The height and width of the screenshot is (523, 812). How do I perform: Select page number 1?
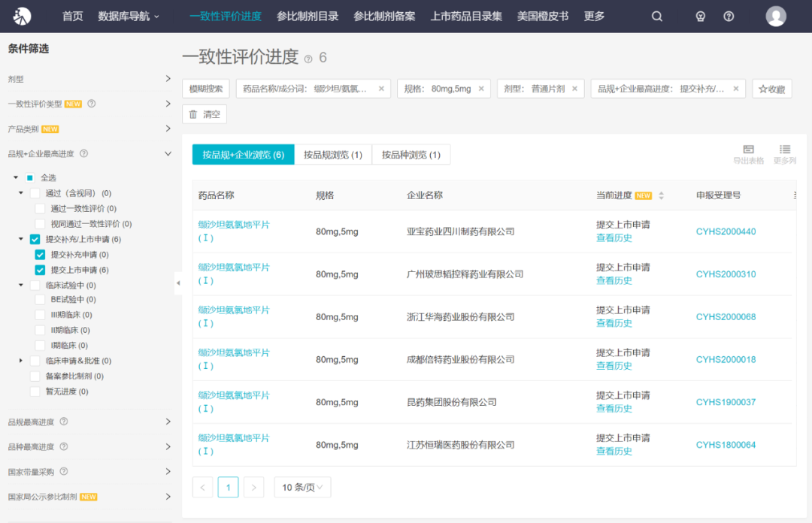click(228, 487)
